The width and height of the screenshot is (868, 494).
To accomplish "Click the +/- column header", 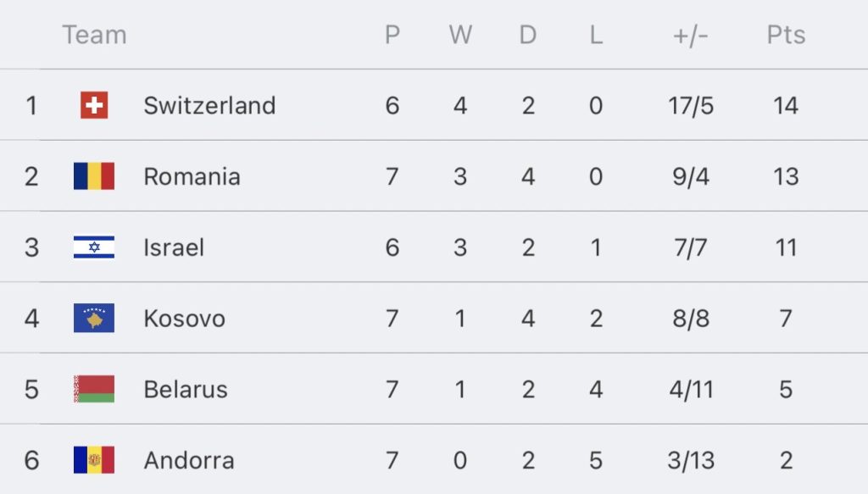I will (691, 35).
